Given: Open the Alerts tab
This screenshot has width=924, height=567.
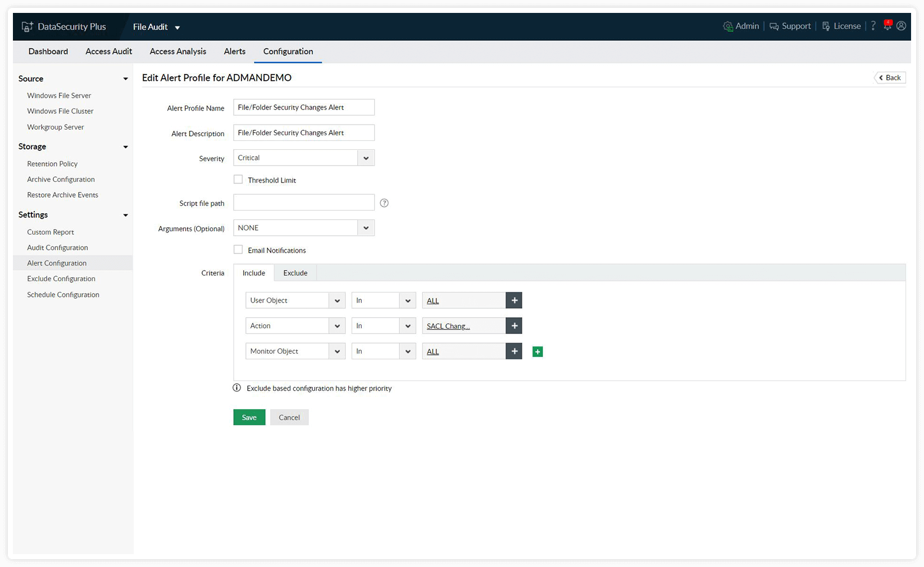Looking at the screenshot, I should [x=235, y=51].
